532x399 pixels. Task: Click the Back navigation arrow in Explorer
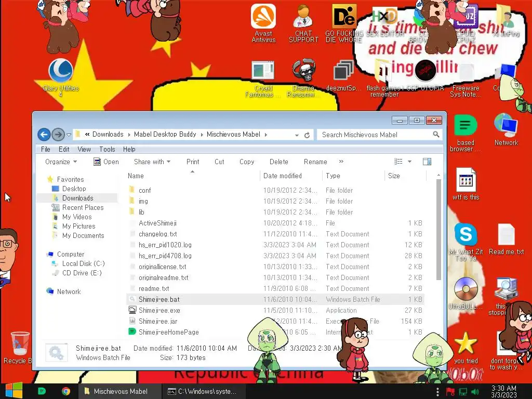44,135
